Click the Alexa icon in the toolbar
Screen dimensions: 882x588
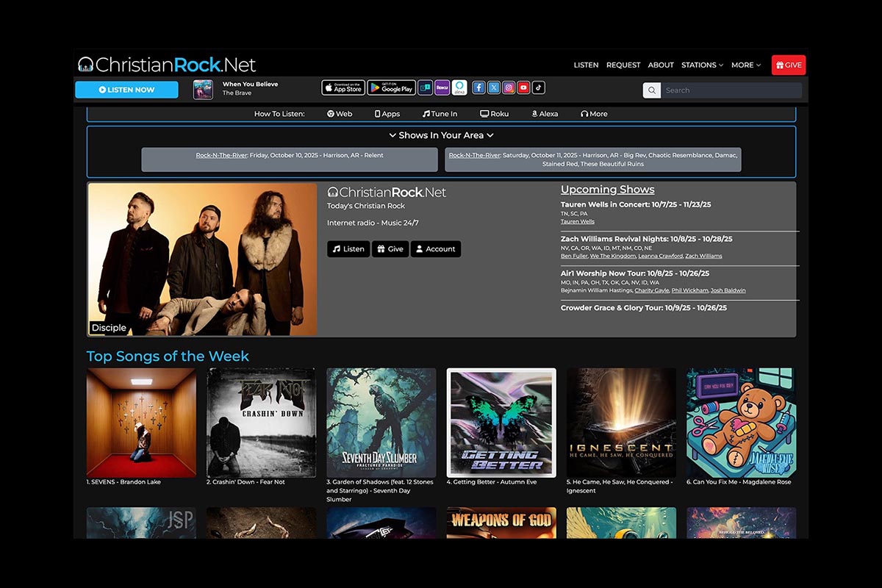pyautogui.click(x=459, y=87)
